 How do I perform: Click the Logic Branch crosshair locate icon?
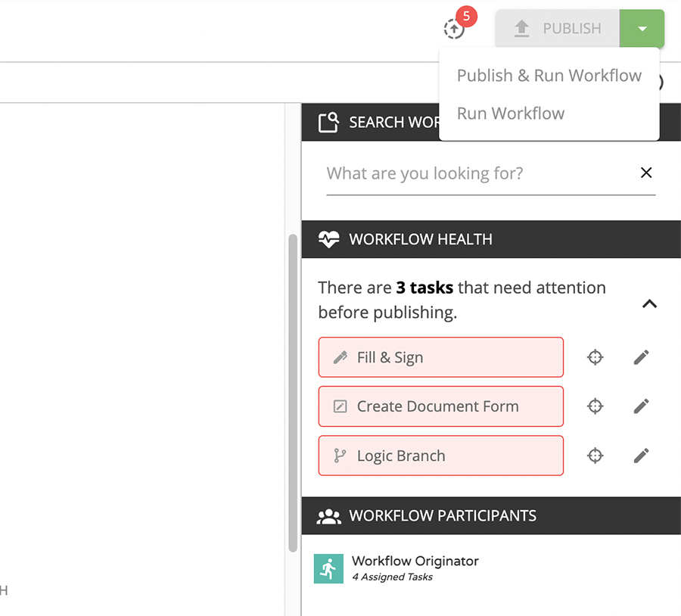[595, 456]
